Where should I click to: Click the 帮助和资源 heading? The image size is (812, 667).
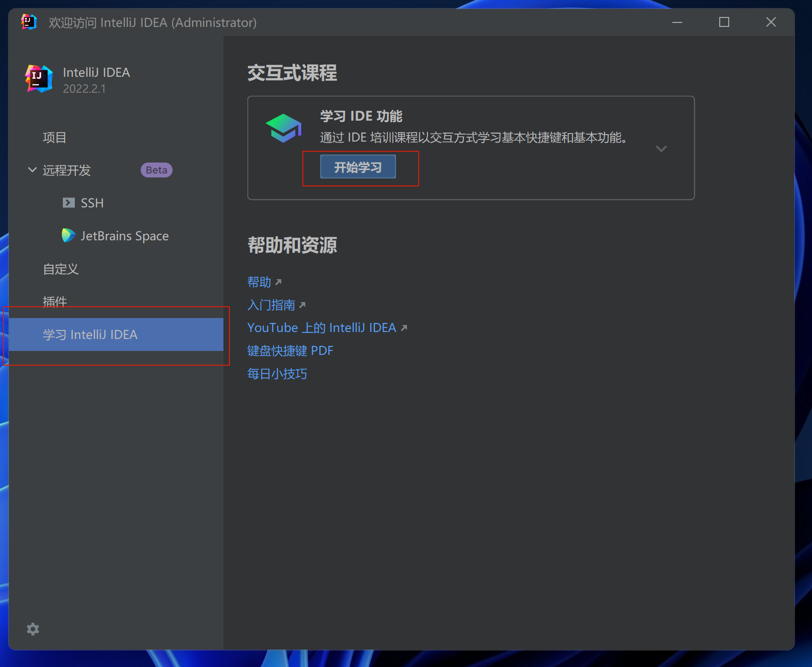292,245
